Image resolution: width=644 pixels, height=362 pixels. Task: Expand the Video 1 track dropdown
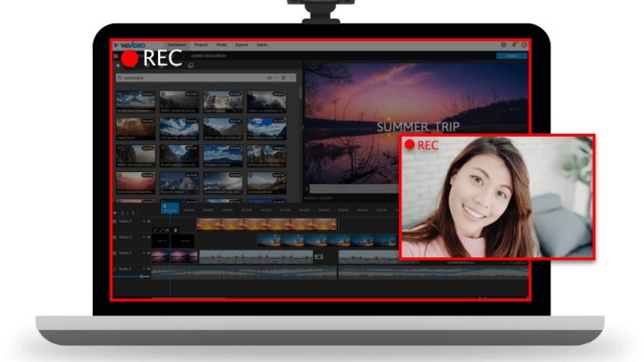pos(144,253)
